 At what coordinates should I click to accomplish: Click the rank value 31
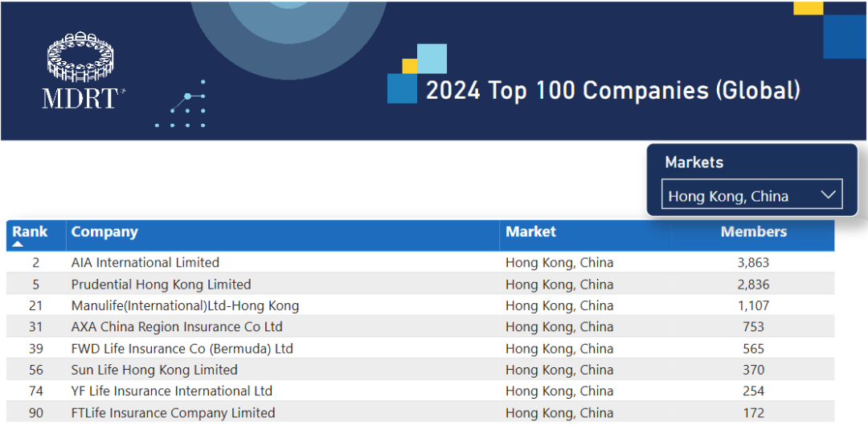click(x=35, y=327)
